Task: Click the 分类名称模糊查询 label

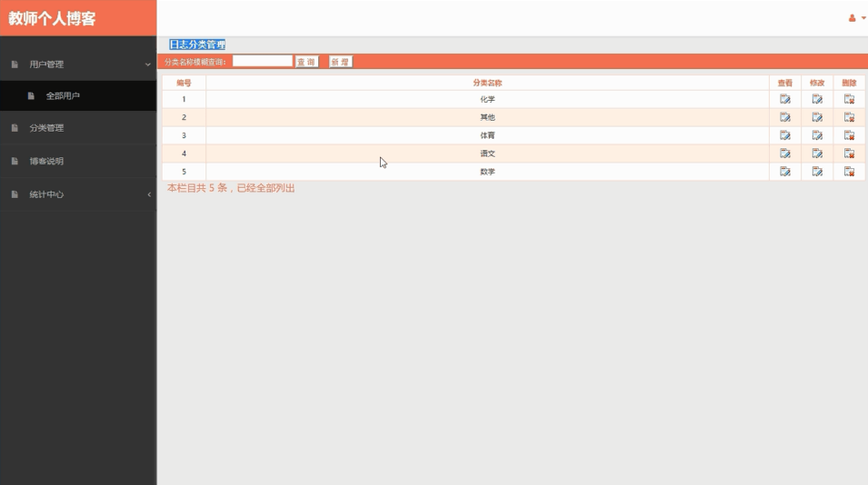Action: pyautogui.click(x=195, y=62)
